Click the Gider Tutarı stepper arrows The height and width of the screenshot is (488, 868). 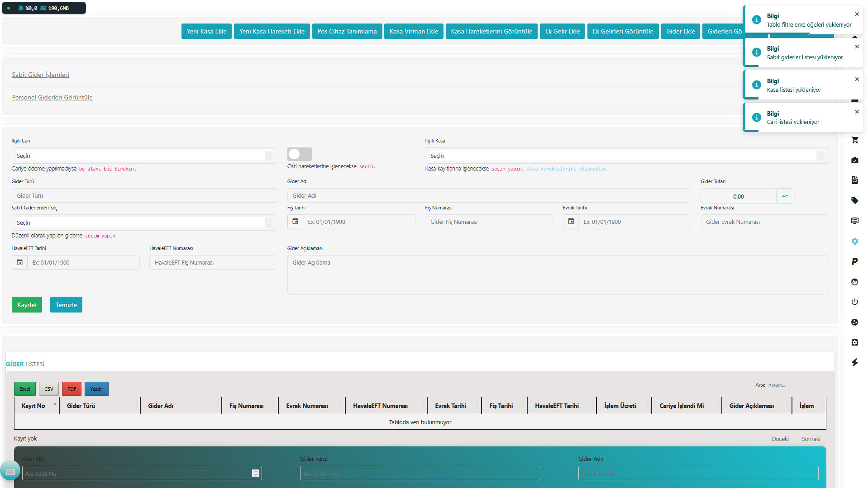[785, 196]
